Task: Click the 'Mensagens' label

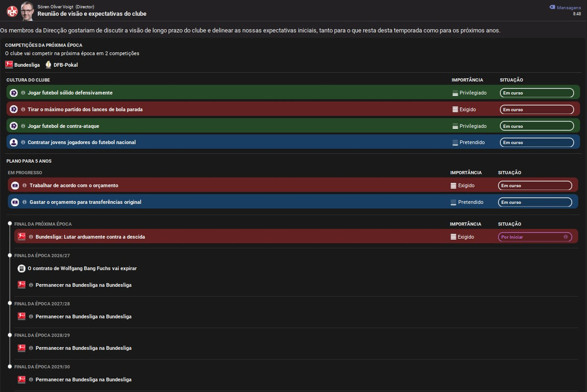Action: (569, 7)
